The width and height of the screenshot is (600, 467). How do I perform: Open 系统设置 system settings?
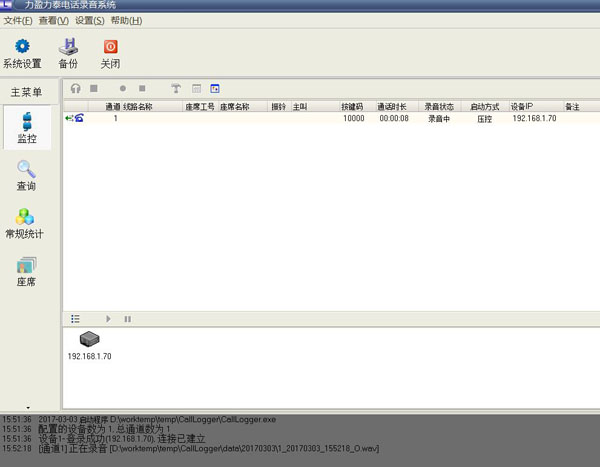tap(22, 52)
